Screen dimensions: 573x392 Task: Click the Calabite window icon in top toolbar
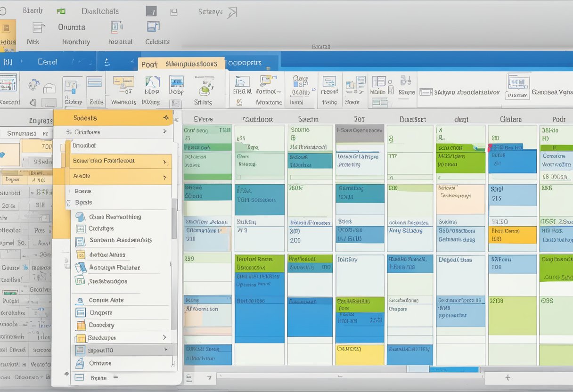[x=153, y=27]
